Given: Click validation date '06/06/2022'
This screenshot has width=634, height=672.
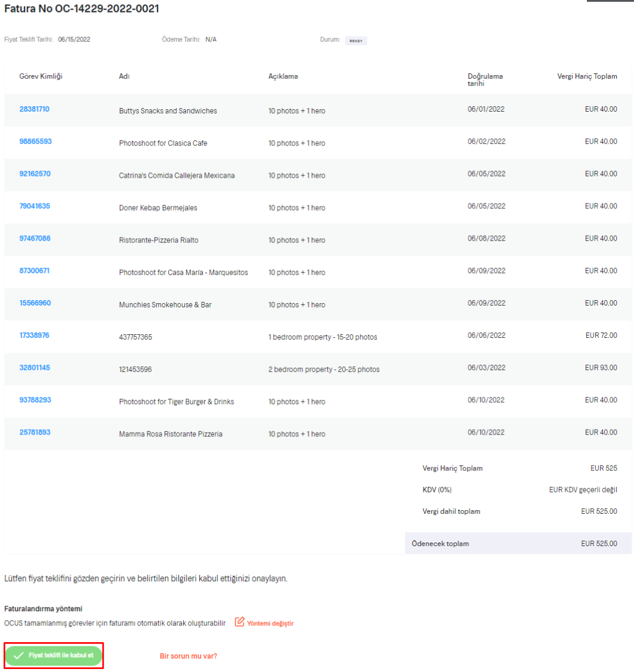Looking at the screenshot, I should coord(486,335).
